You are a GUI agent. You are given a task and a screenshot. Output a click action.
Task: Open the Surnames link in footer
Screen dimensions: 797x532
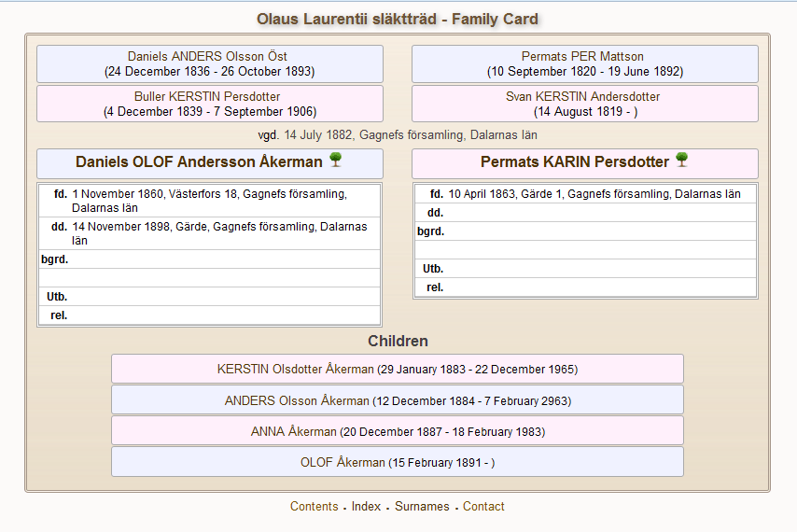[422, 507]
